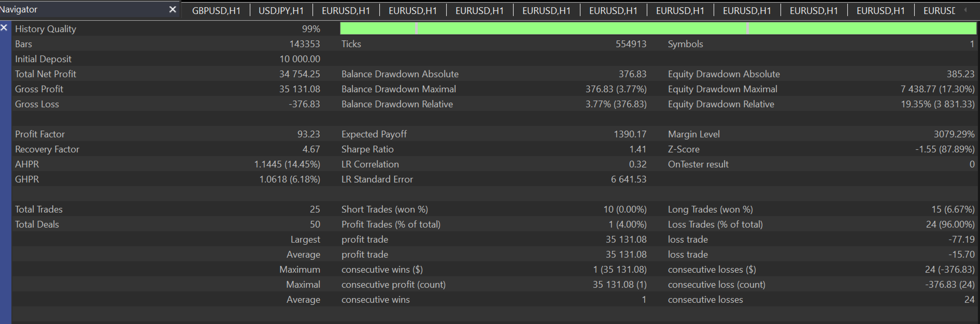Click the Navigator panel title
The height and width of the screenshot is (324, 980).
[x=19, y=9]
